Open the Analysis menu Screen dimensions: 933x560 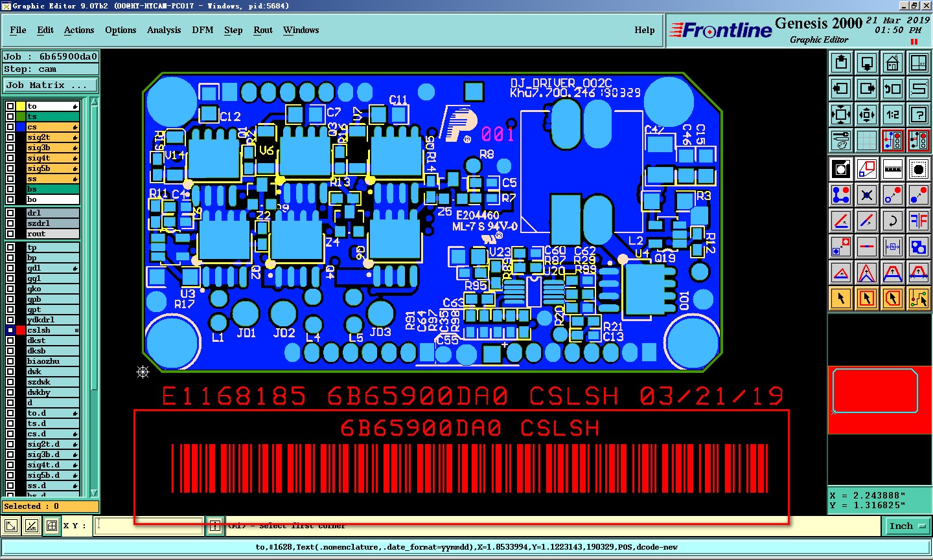[164, 30]
